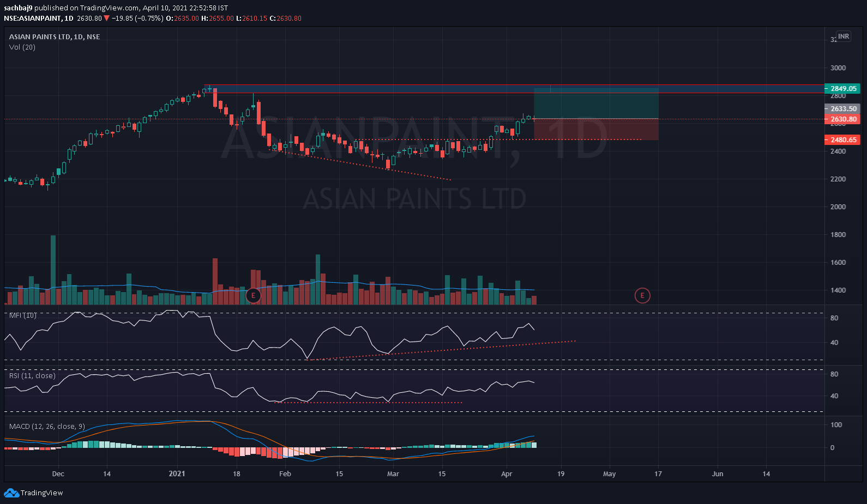Click the MFI (10) indicator label
The image size is (867, 504).
(x=23, y=315)
